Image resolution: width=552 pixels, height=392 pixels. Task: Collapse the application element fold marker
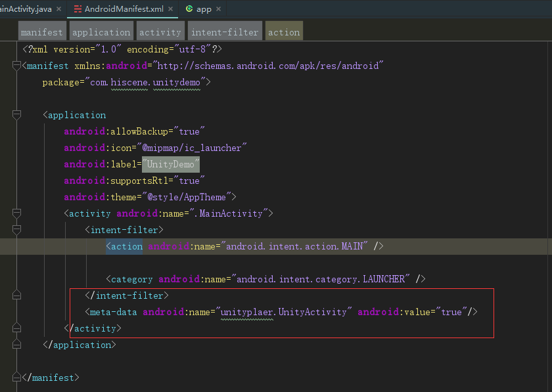(15, 115)
